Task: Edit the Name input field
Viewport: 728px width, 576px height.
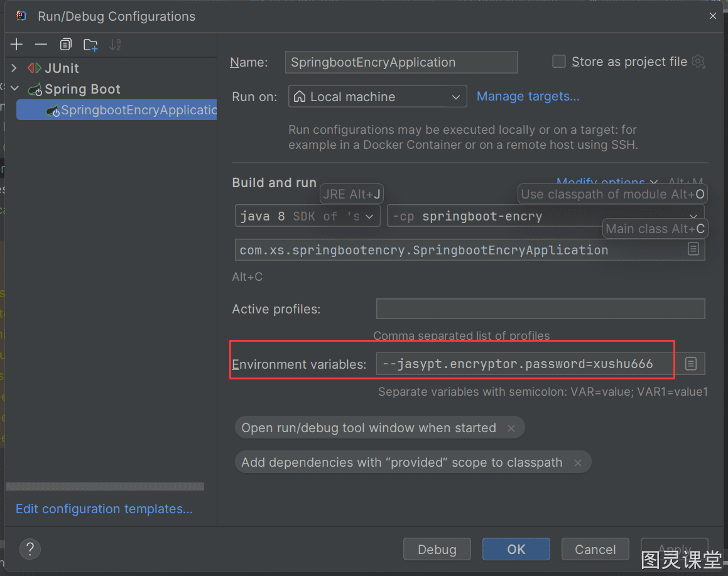Action: click(x=401, y=62)
